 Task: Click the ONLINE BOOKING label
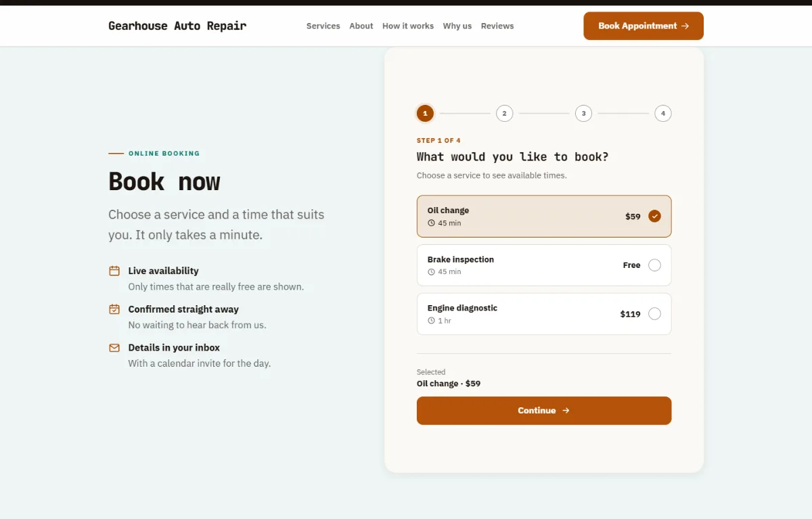click(x=164, y=154)
